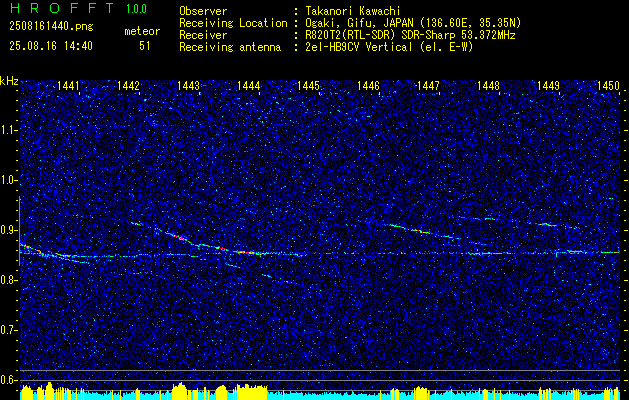Click frequency axis label 1.0
The image size is (629, 400).
(7, 181)
